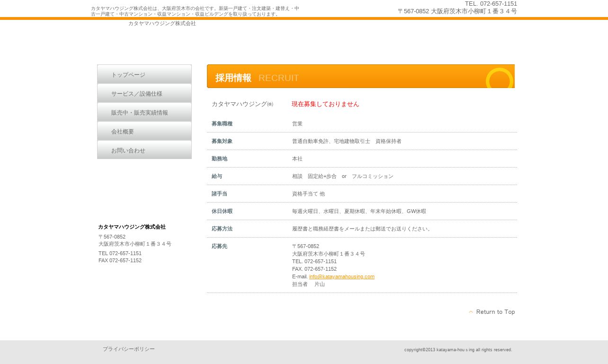The height and width of the screenshot is (364, 608).
Task: Click the 応募方法 row label
Action: click(222, 229)
